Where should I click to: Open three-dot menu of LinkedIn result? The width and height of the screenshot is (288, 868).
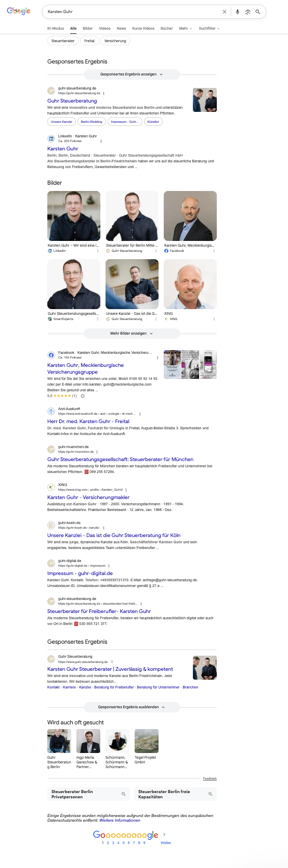point(101,141)
